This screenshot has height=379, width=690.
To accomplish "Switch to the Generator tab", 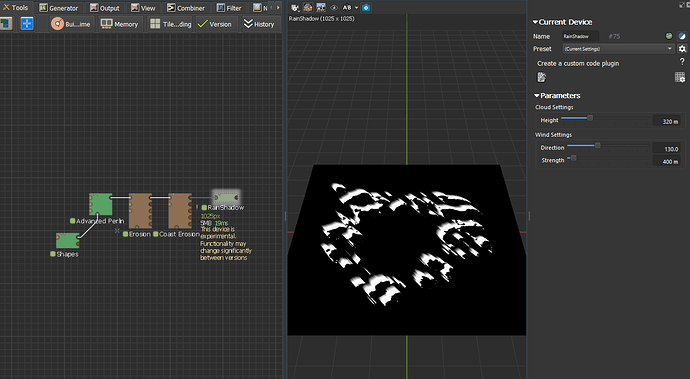I will pyautogui.click(x=59, y=8).
